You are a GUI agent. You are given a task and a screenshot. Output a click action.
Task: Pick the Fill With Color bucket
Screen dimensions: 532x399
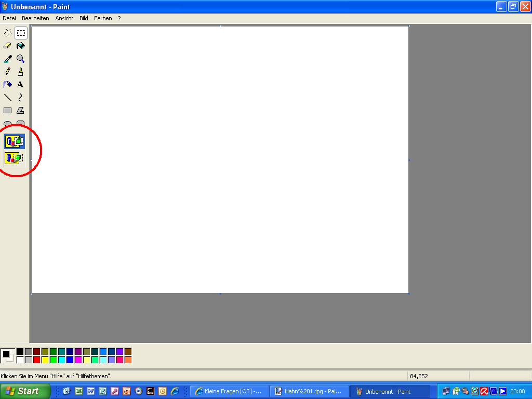21,46
